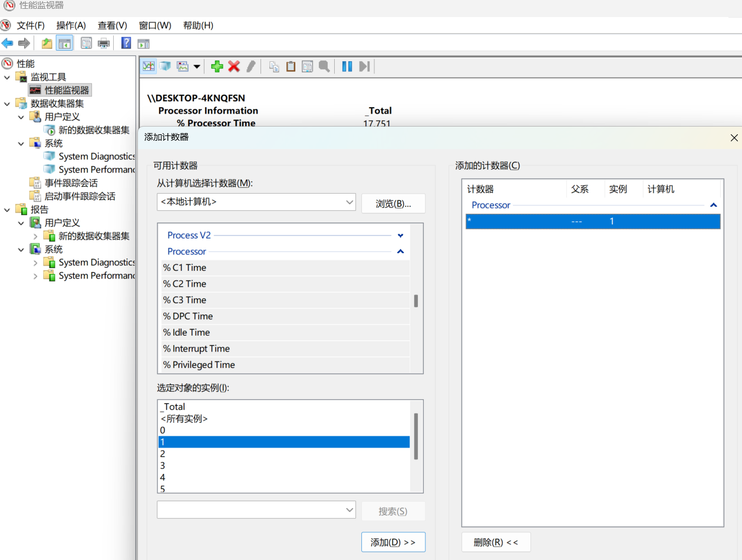Click the View Log Data cube icon
742x560 pixels.
[165, 67]
